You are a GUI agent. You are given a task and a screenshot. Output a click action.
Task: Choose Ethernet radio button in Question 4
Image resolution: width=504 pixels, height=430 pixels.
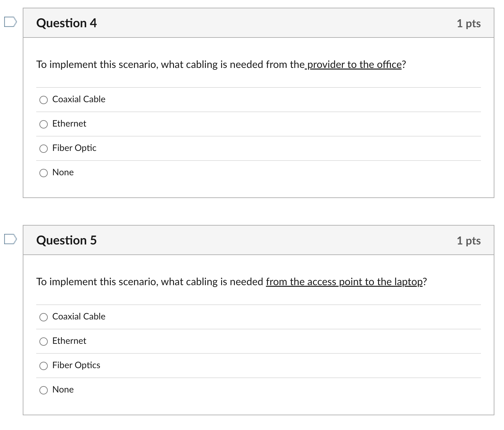tap(44, 124)
